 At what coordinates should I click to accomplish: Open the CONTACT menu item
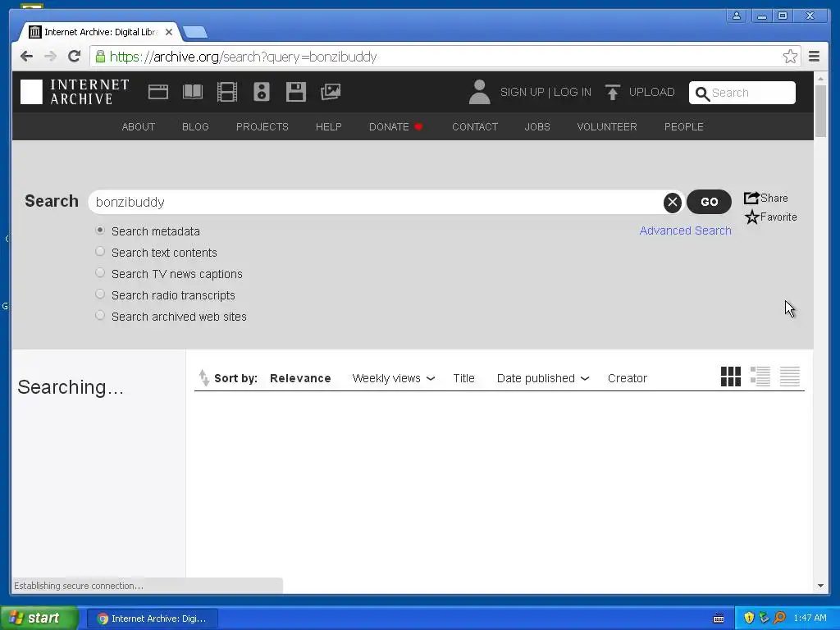point(475,127)
